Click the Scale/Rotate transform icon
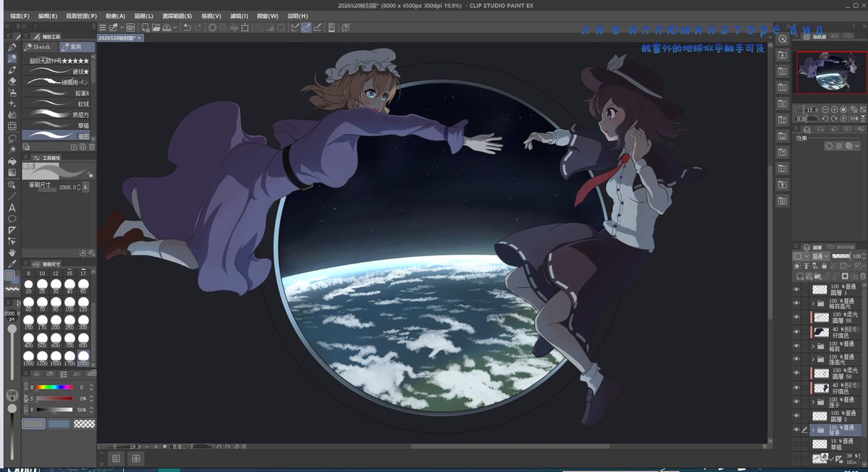 (x=245, y=27)
